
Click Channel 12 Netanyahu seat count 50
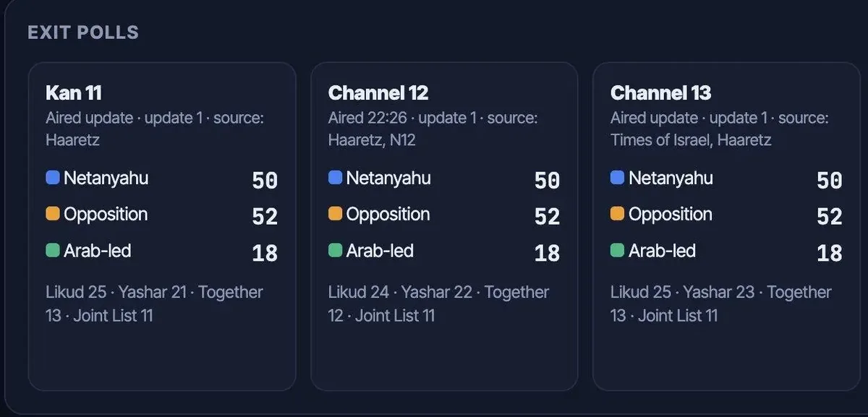tap(547, 180)
